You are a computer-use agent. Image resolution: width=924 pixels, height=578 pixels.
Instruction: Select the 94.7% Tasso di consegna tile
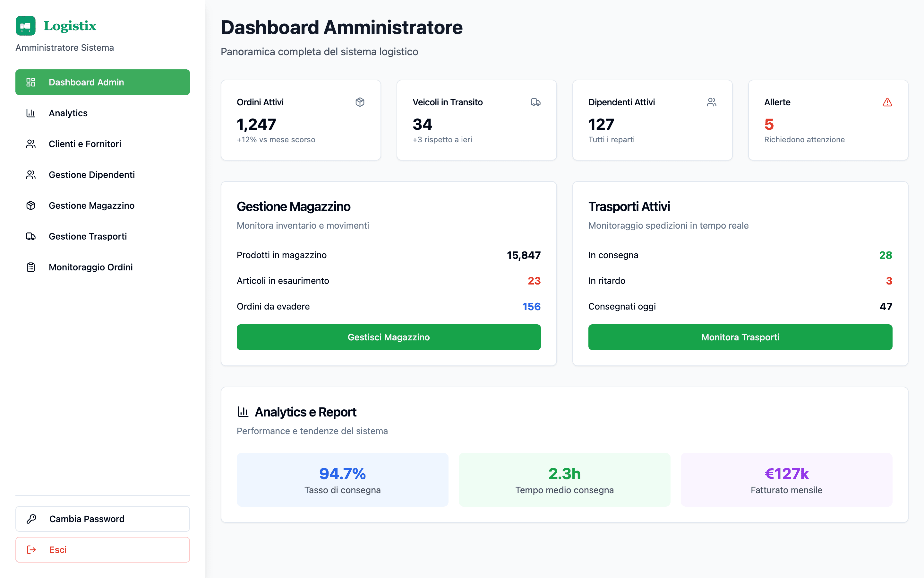click(x=343, y=480)
